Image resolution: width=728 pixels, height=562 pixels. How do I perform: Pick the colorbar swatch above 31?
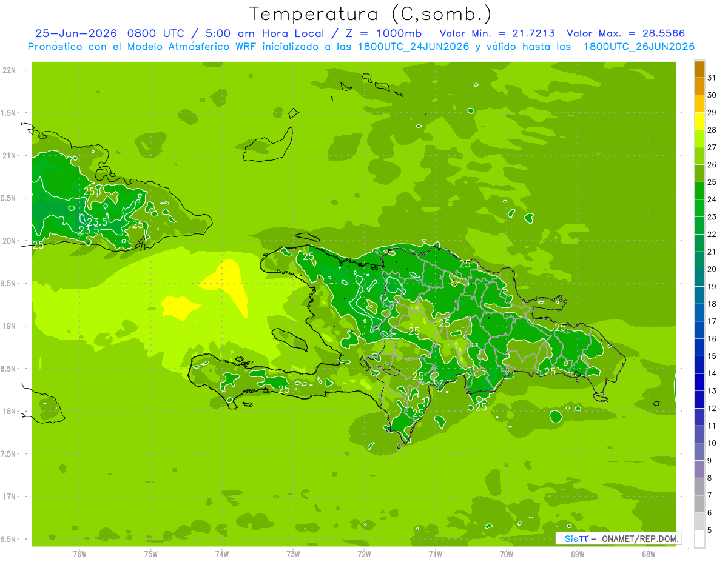click(699, 69)
